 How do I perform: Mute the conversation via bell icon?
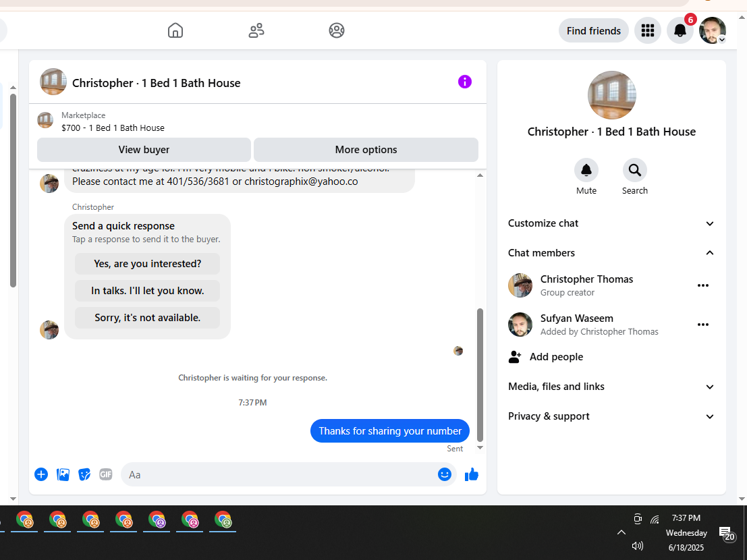[x=586, y=170]
